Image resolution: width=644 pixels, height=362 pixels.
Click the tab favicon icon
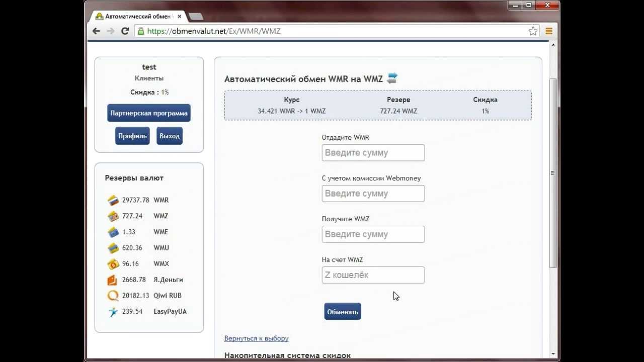tap(100, 16)
